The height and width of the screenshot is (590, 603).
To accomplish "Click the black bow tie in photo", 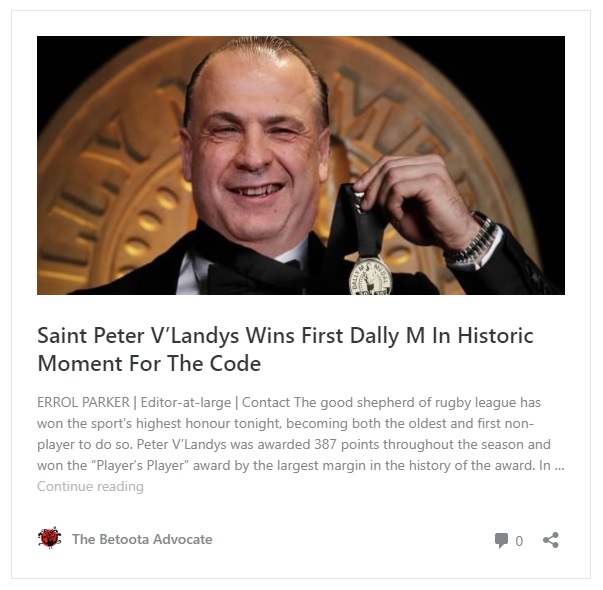I will [254, 274].
